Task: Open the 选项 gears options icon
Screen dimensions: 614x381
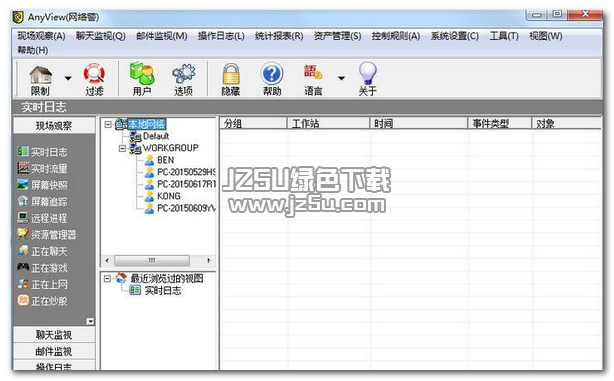Action: pos(183,74)
